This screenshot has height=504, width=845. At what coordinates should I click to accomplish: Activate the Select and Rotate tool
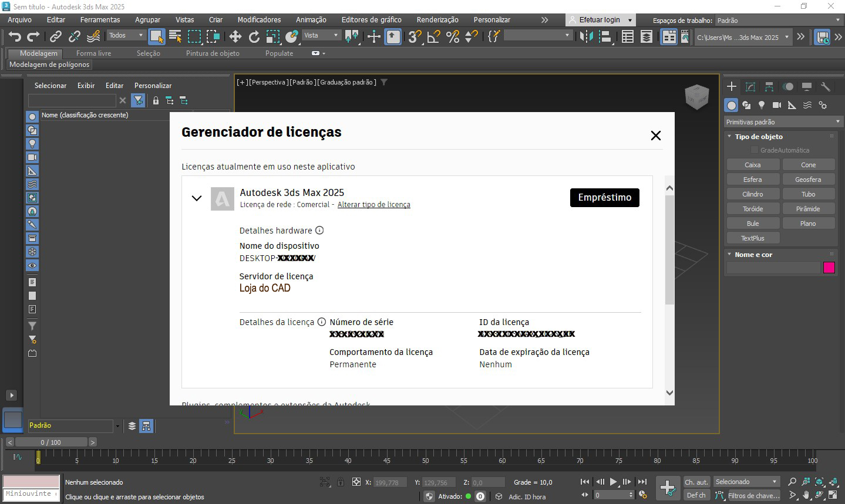tap(254, 36)
